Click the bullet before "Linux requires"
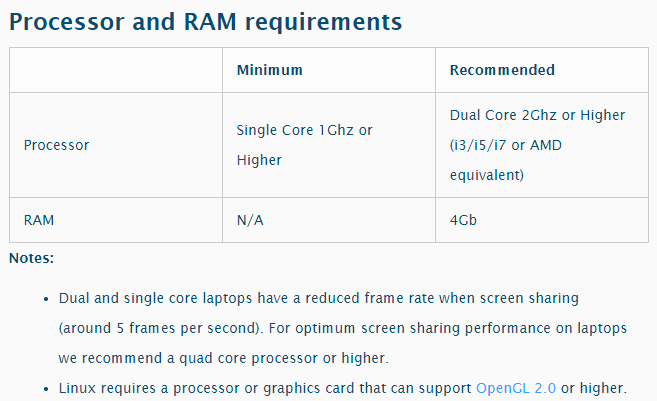This screenshot has height=401, width=657. 47,386
